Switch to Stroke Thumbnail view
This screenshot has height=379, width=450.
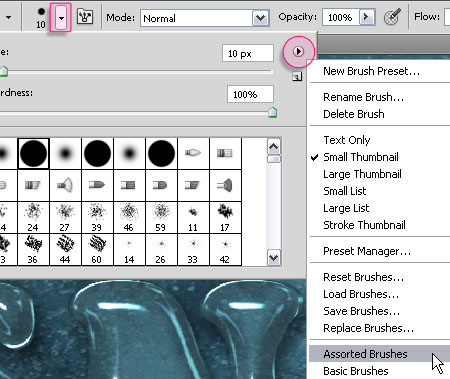coord(364,225)
